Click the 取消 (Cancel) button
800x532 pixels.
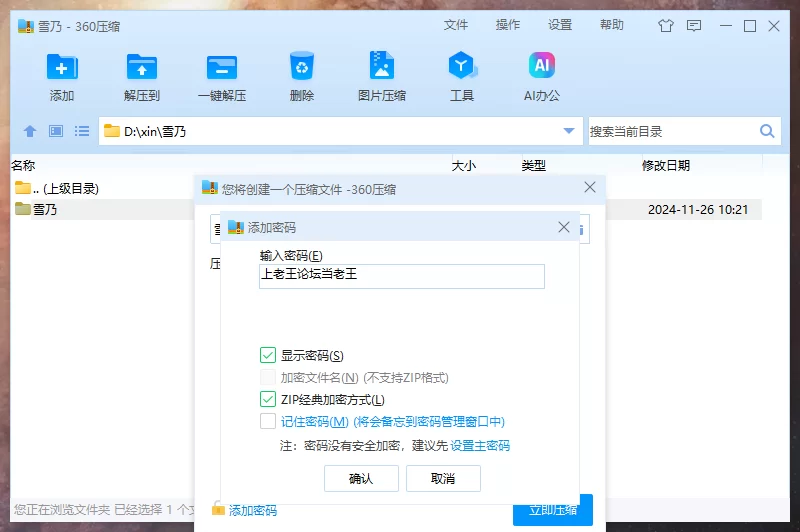pos(443,479)
